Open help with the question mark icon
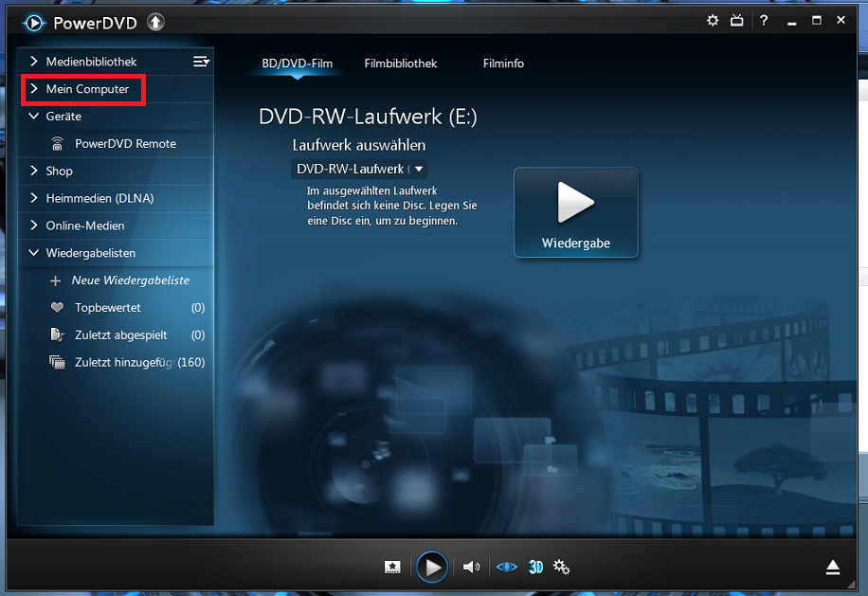 click(764, 21)
